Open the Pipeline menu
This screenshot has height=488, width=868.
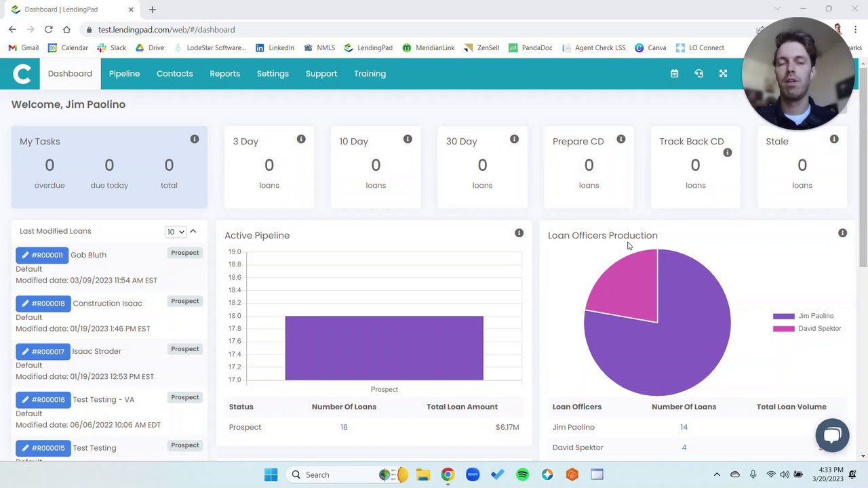[124, 74]
